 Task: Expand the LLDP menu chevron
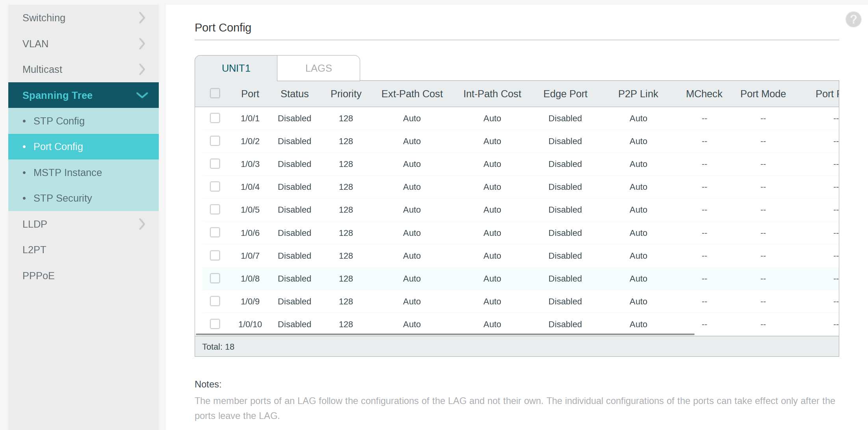142,224
